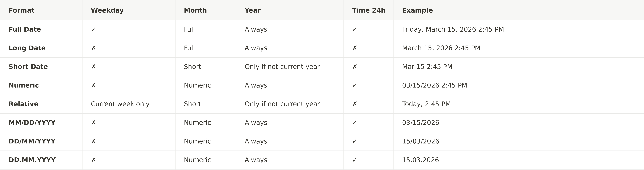Click the Weekday checkmark in Full Date row
644x170 pixels.
pyautogui.click(x=93, y=29)
